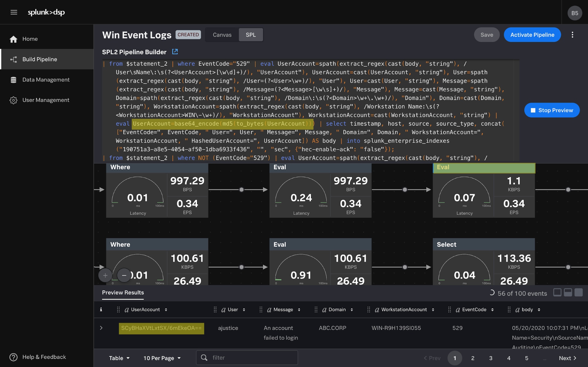Viewport: 588px width, 367px height.
Task: Click the User Management gear icon
Action: 13,100
